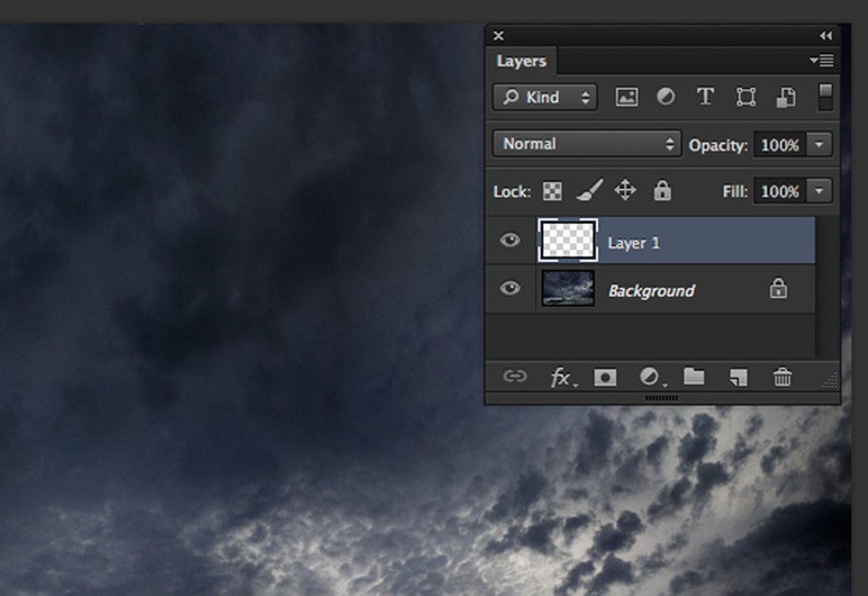The image size is (868, 596).
Task: Create a new layer icon
Action: pyautogui.click(x=738, y=377)
